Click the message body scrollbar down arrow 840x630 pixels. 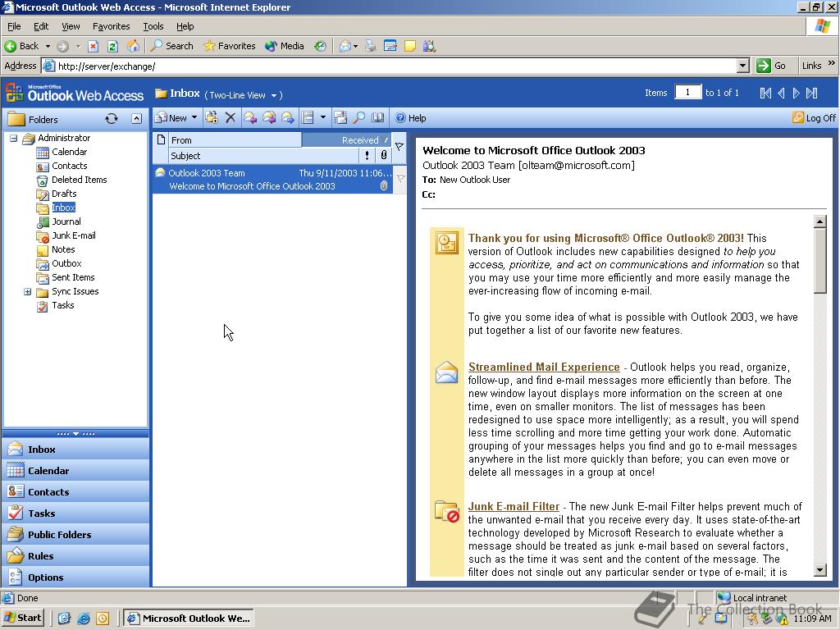click(819, 570)
